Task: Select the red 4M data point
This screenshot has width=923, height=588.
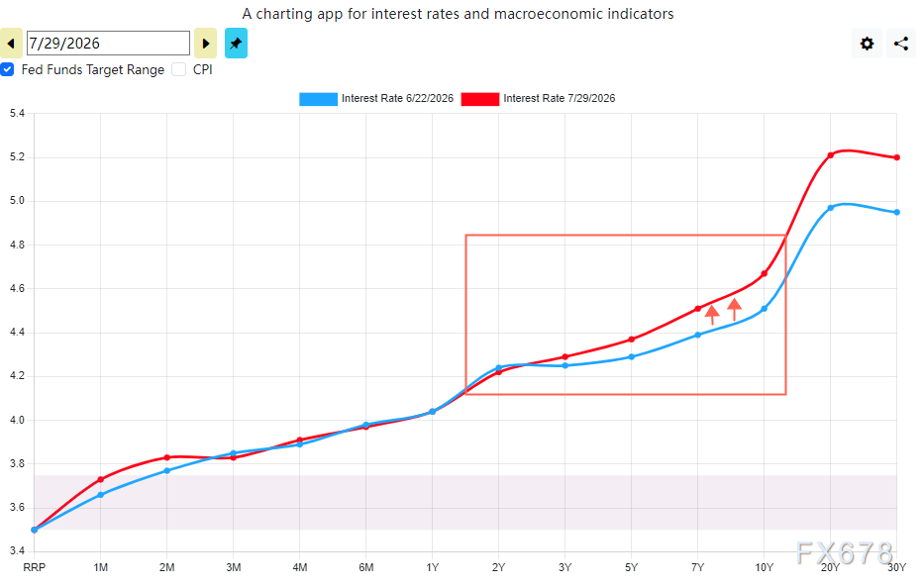Action: (300, 440)
